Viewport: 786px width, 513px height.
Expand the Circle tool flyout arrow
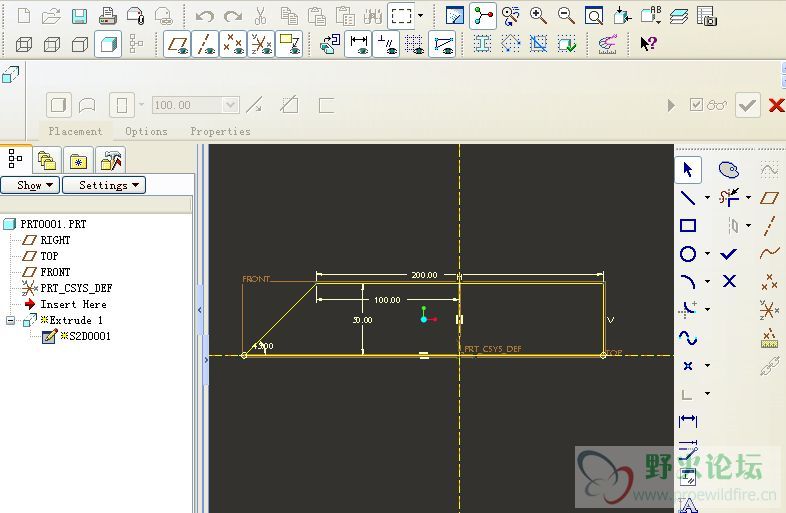(707, 254)
